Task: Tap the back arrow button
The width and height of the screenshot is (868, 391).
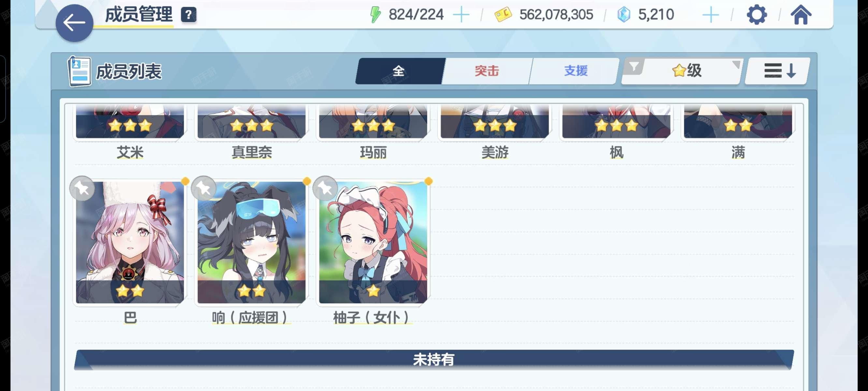Action: [74, 23]
